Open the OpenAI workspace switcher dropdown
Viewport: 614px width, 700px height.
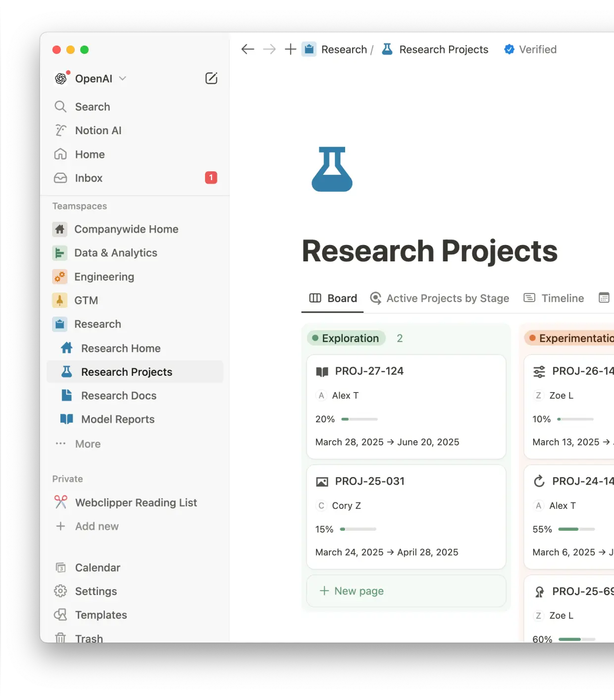point(94,78)
